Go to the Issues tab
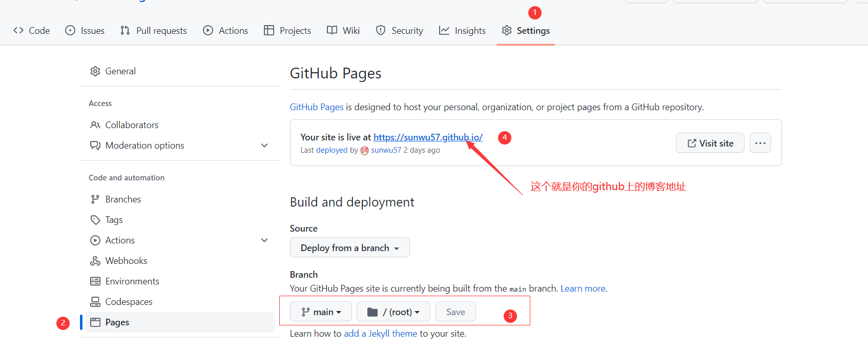This screenshot has width=868, height=350. click(x=85, y=31)
